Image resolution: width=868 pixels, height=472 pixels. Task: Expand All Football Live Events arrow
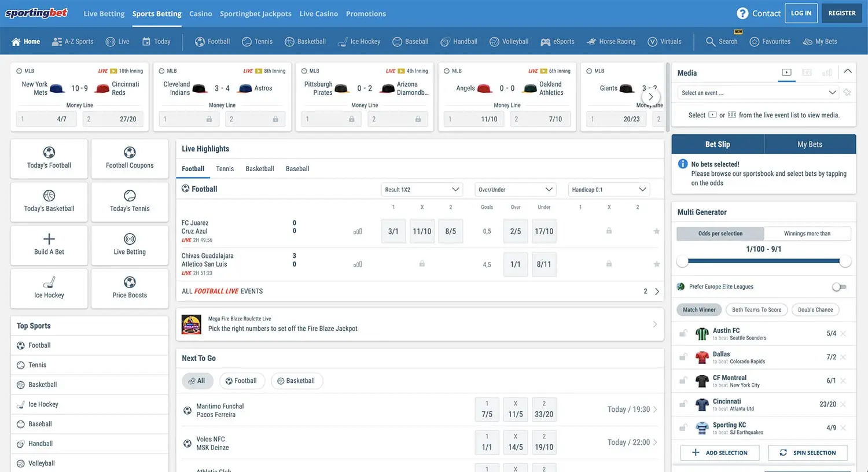pyautogui.click(x=657, y=292)
